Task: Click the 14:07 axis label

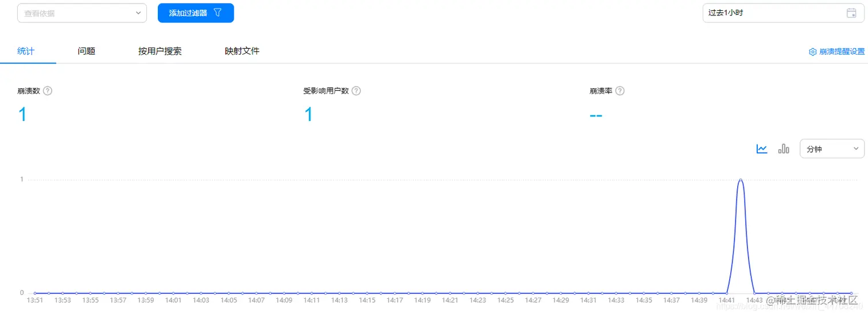Action: pos(256,300)
